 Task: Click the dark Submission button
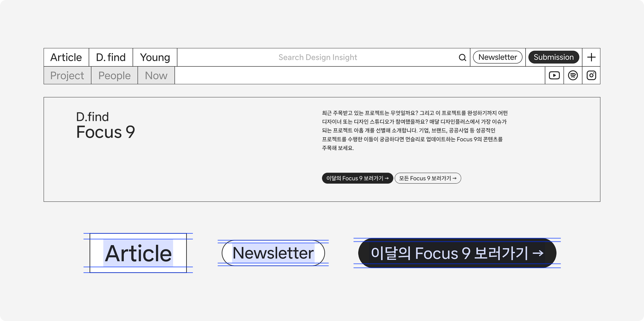[x=554, y=57]
